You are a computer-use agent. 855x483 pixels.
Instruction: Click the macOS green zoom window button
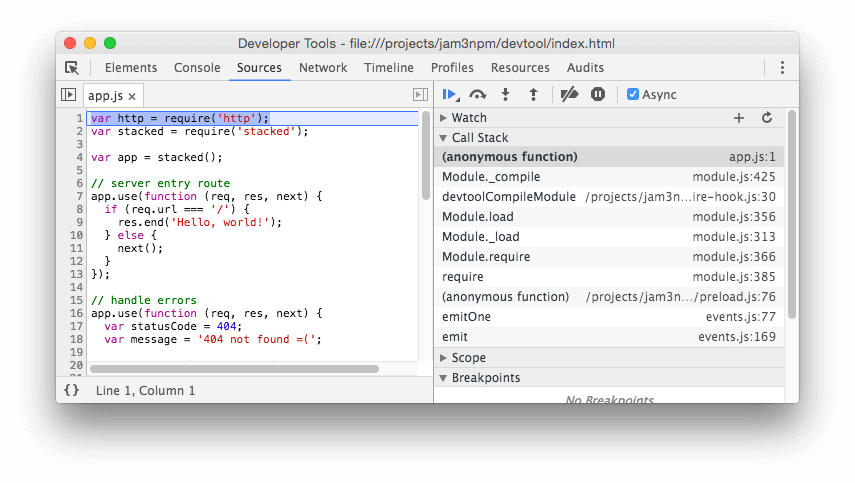pyautogui.click(x=110, y=43)
